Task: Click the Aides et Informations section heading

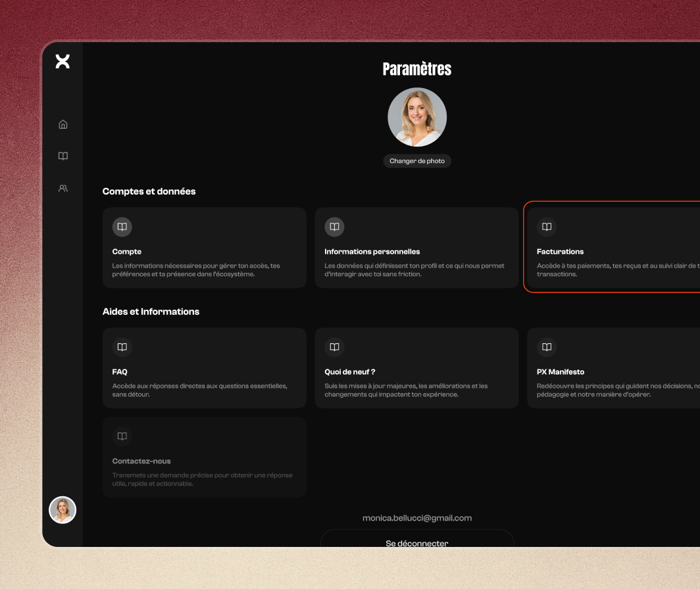Action: pyautogui.click(x=151, y=312)
